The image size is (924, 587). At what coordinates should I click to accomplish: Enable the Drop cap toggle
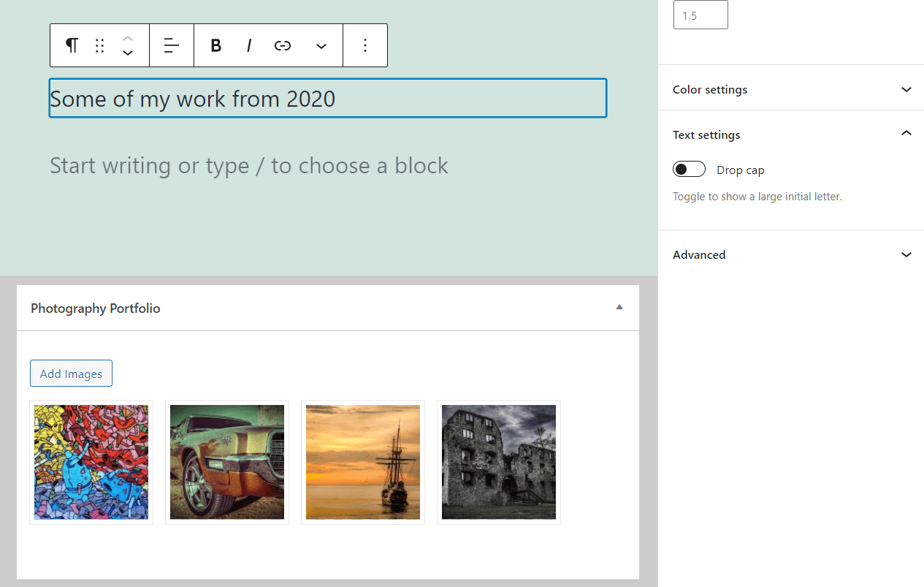click(x=689, y=170)
